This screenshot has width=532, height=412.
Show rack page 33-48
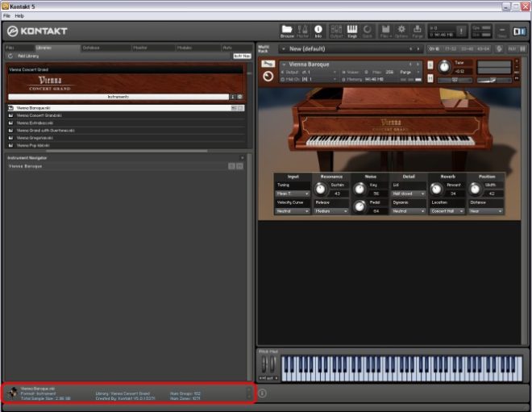tap(468, 49)
